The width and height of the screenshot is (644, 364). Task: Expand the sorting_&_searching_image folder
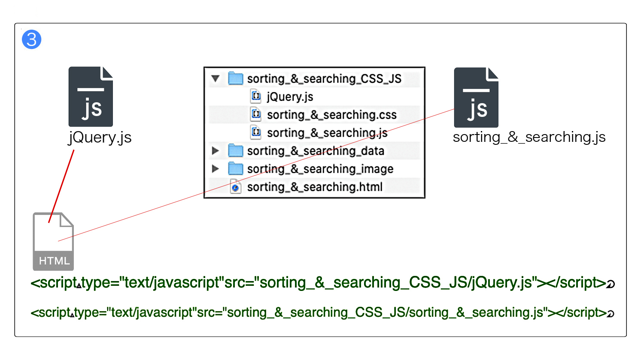tap(216, 169)
